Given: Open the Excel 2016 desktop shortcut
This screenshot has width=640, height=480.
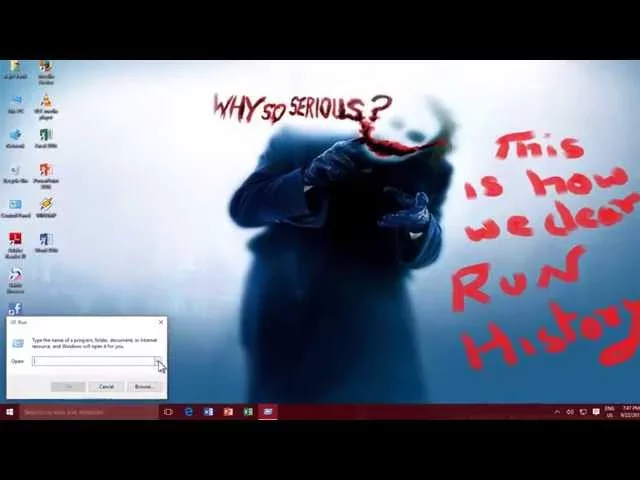Looking at the screenshot, I should click(x=46, y=139).
